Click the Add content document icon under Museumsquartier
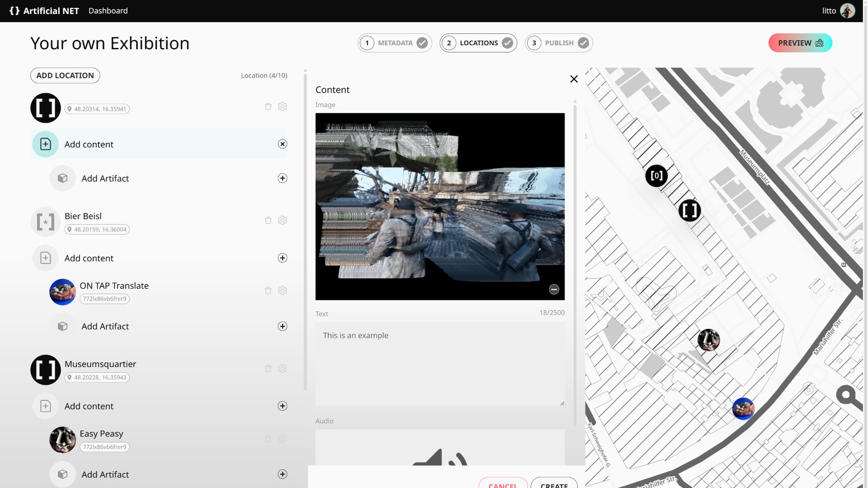The image size is (868, 488). pos(46,406)
